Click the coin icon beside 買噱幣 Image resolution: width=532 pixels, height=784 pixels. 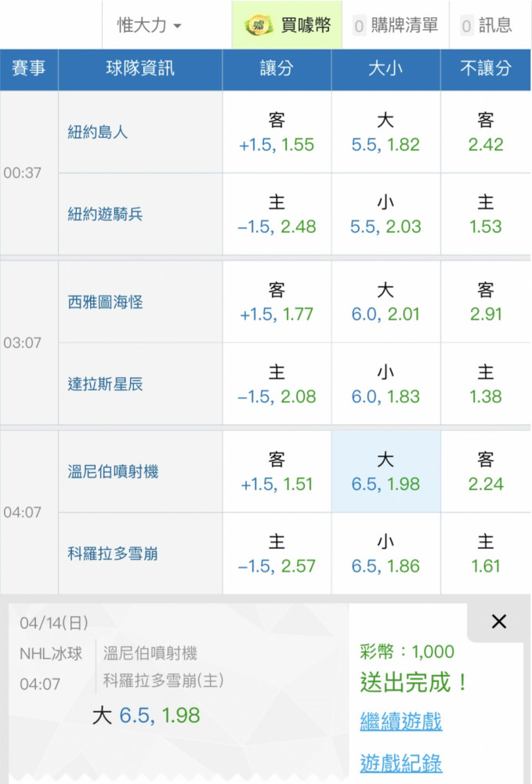[259, 25]
